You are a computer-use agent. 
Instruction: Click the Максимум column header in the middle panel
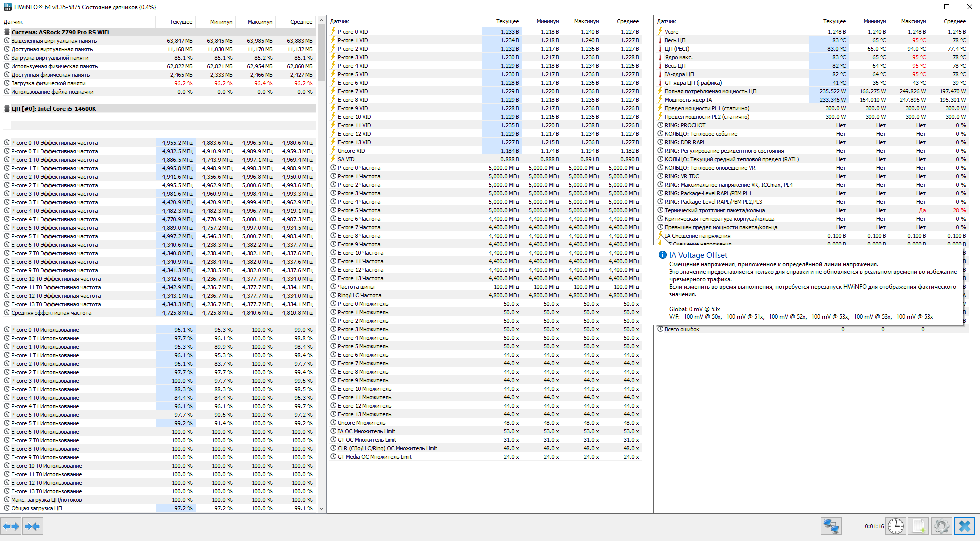coord(586,21)
